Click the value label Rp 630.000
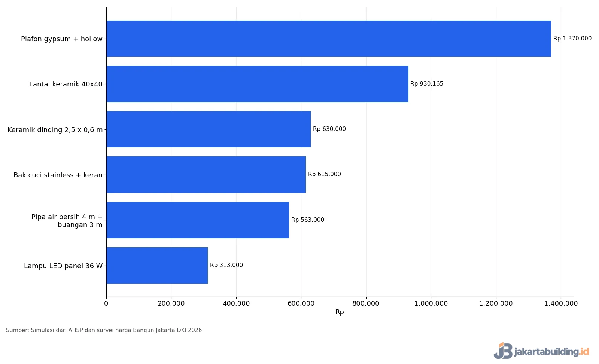The height and width of the screenshot is (364, 599). point(329,129)
